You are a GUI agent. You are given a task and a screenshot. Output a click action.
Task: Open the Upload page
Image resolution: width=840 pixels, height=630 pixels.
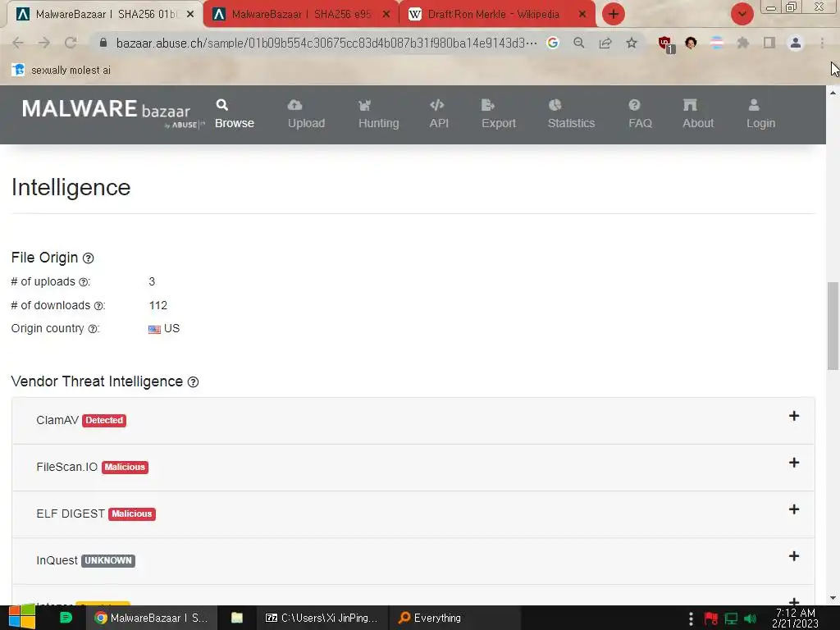[306, 114]
